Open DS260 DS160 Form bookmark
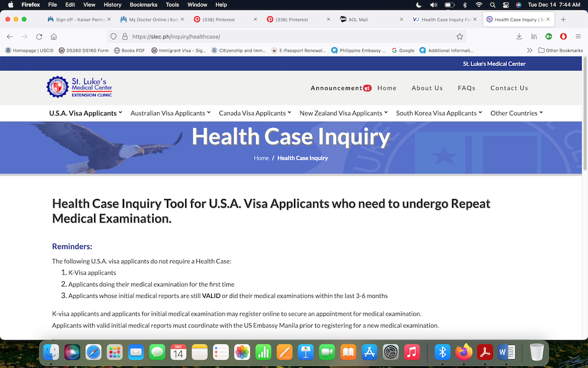The image size is (588, 368). [x=83, y=50]
